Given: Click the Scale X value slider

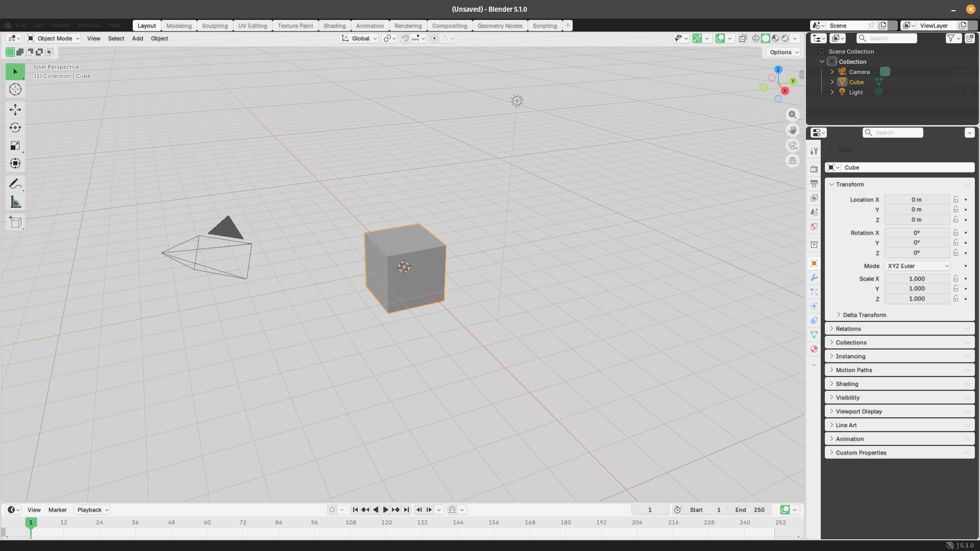Looking at the screenshot, I should click(916, 279).
